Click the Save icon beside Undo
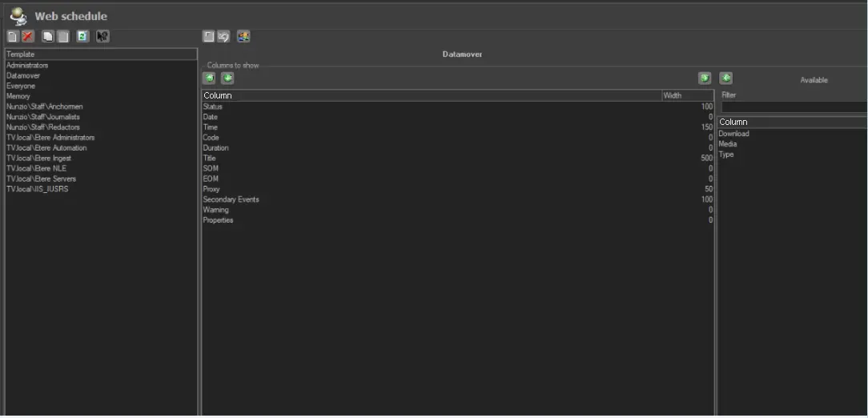Viewport: 868px width, 418px height. pos(209,37)
